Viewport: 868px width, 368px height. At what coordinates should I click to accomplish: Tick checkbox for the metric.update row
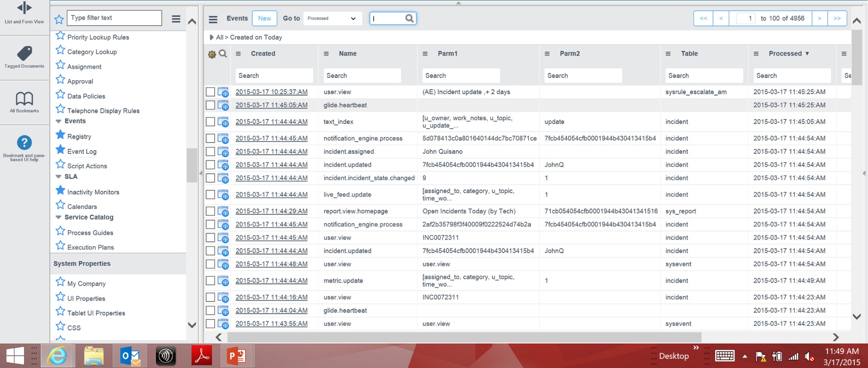(x=210, y=281)
